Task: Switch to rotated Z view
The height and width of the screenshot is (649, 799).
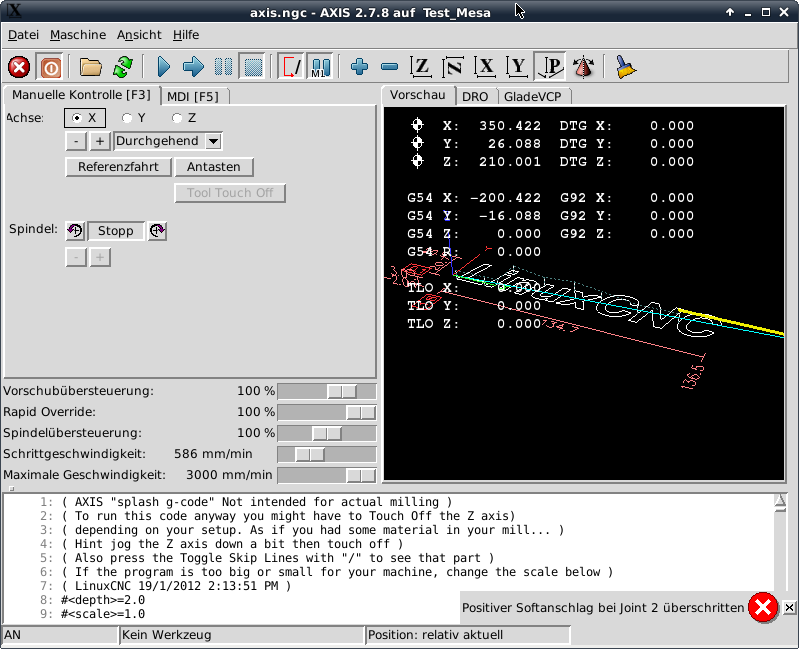Action: click(453, 67)
